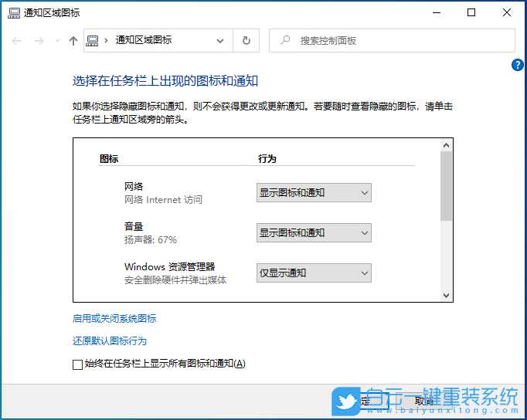Screen dimensions: 527x420
Task: Click the 图标 column header
Action: tap(109, 158)
